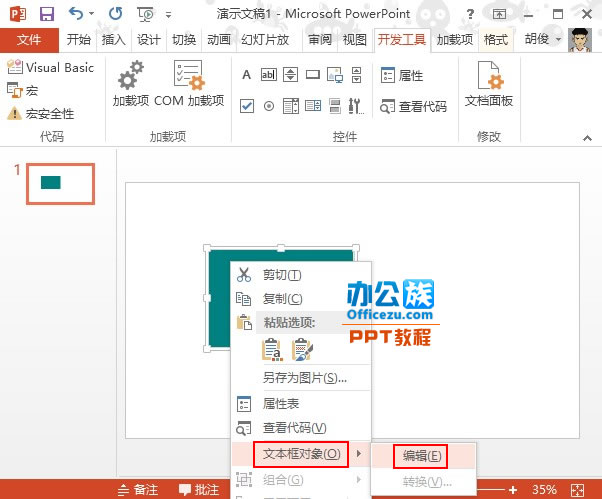Switch to the 开始 tab
This screenshot has width=602, height=499.
coord(79,40)
